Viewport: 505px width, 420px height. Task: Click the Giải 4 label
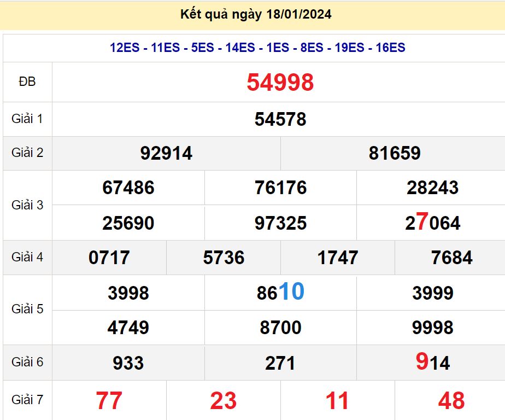pos(27,257)
